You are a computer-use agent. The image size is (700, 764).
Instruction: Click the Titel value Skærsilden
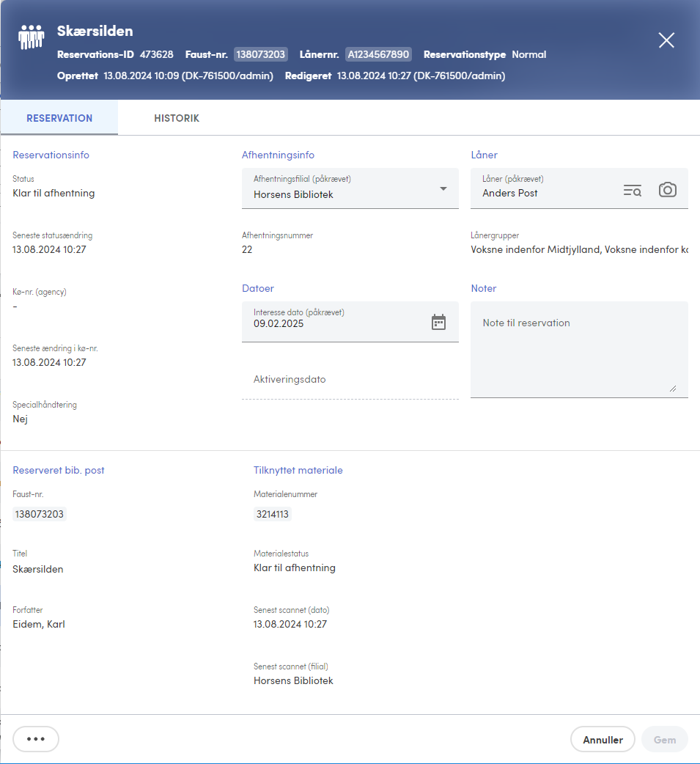point(38,569)
